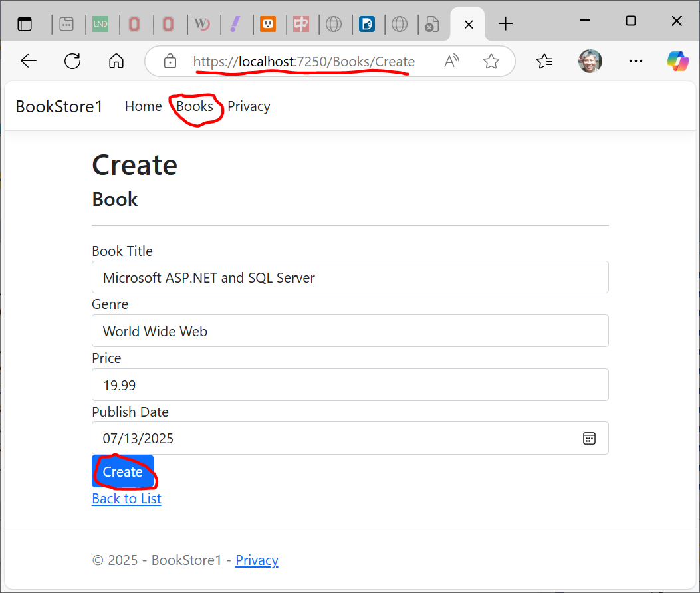Screen dimensions: 700x593
Task: Switch to the blue document icon tab
Action: 367,24
